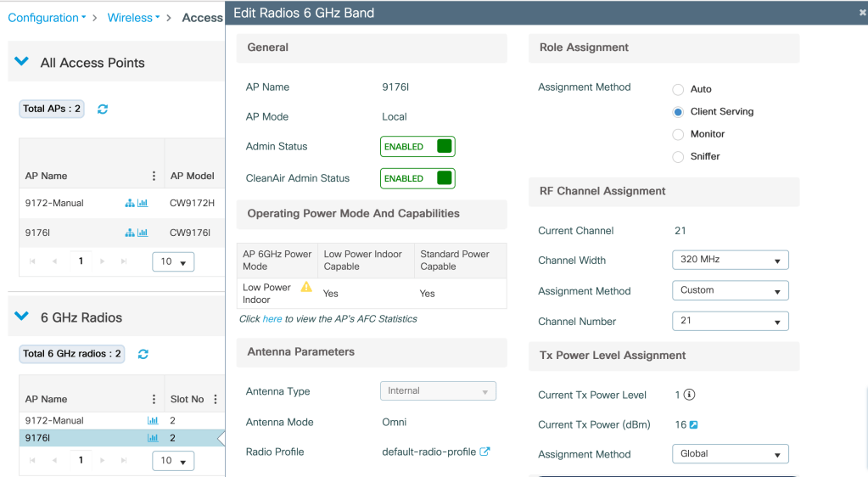Refresh the 6 GHz Radios list
This screenshot has width=868, height=477.
143,354
